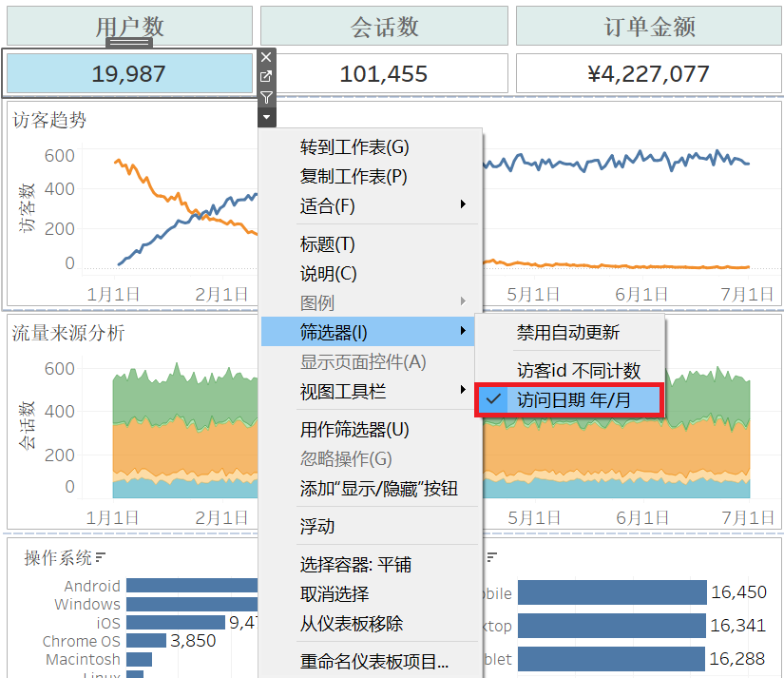This screenshot has height=678, width=784.
Task: Click the 用户数 header tile
Action: 129,26
